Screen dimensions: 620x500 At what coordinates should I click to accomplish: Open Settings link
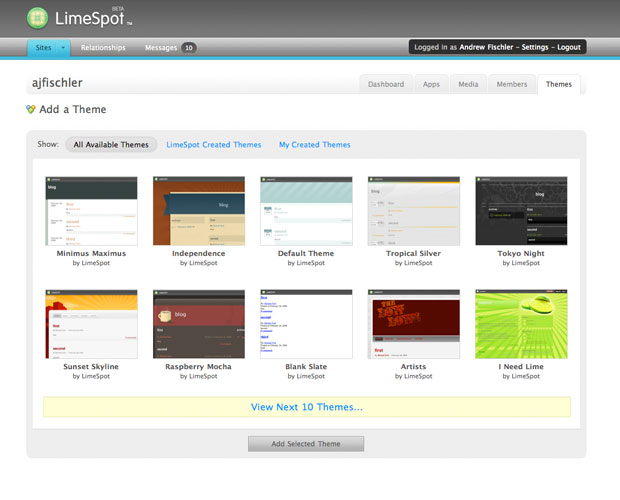pyautogui.click(x=535, y=47)
